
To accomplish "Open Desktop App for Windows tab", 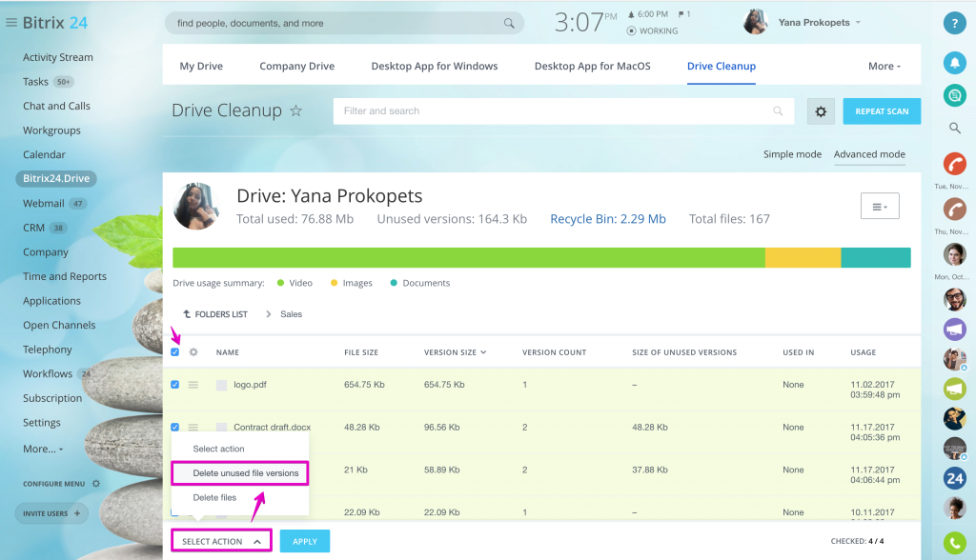I will [435, 66].
